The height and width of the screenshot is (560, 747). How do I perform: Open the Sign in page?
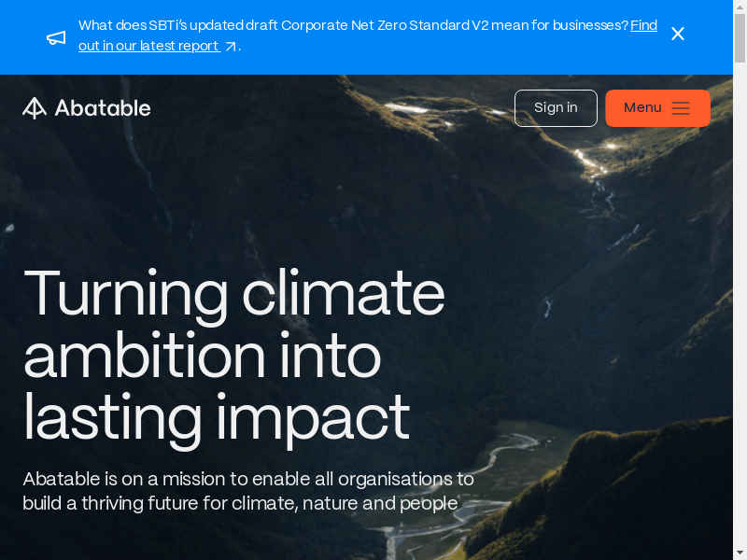[556, 108]
